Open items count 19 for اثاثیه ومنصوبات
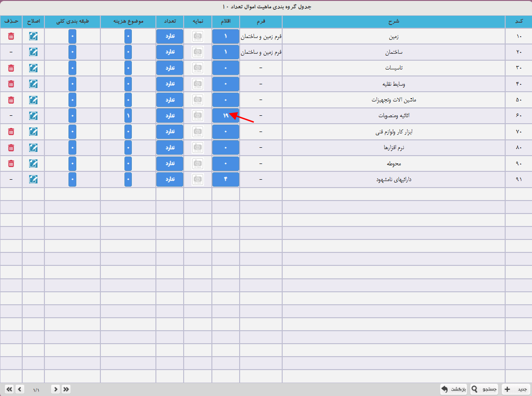 [226, 116]
